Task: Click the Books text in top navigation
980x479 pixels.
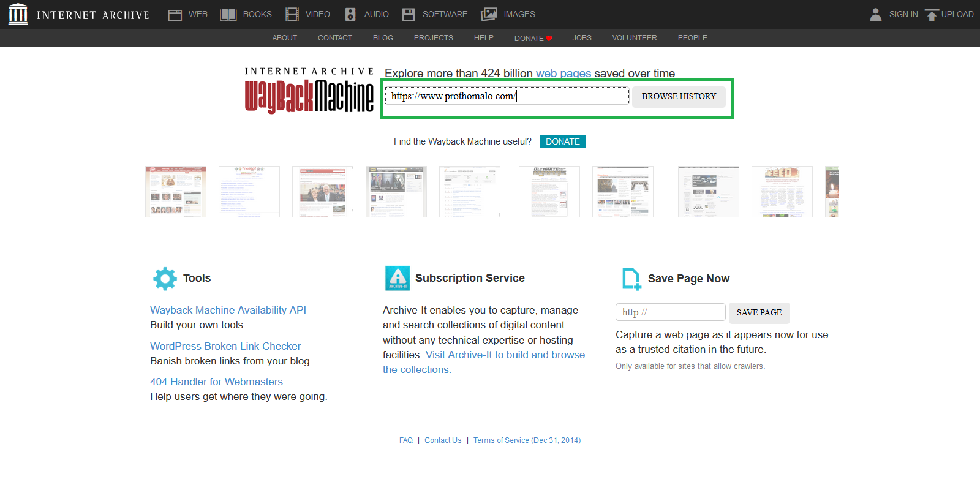Action: point(257,15)
